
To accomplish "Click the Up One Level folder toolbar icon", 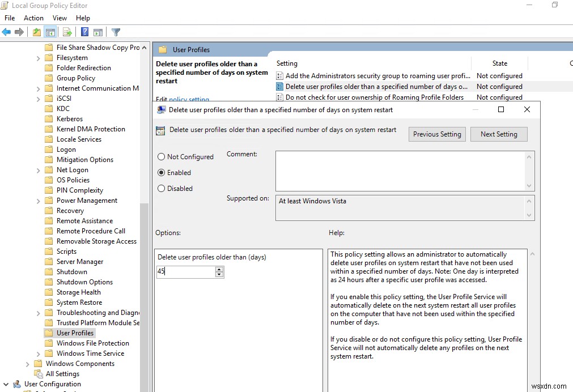I will click(36, 32).
